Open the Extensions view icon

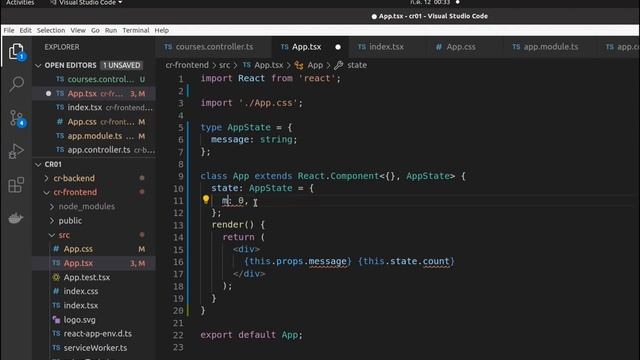[16, 185]
